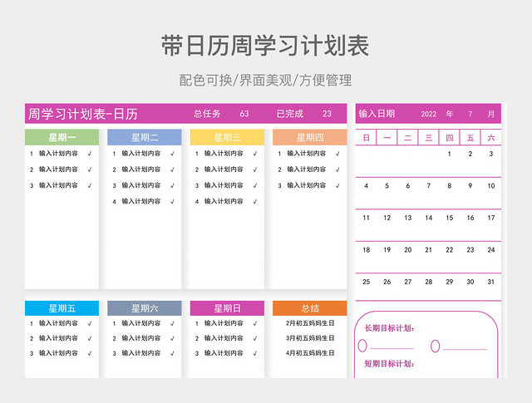532x403 pixels.
Task: Click the year field showing 2022
Action: tap(429, 114)
